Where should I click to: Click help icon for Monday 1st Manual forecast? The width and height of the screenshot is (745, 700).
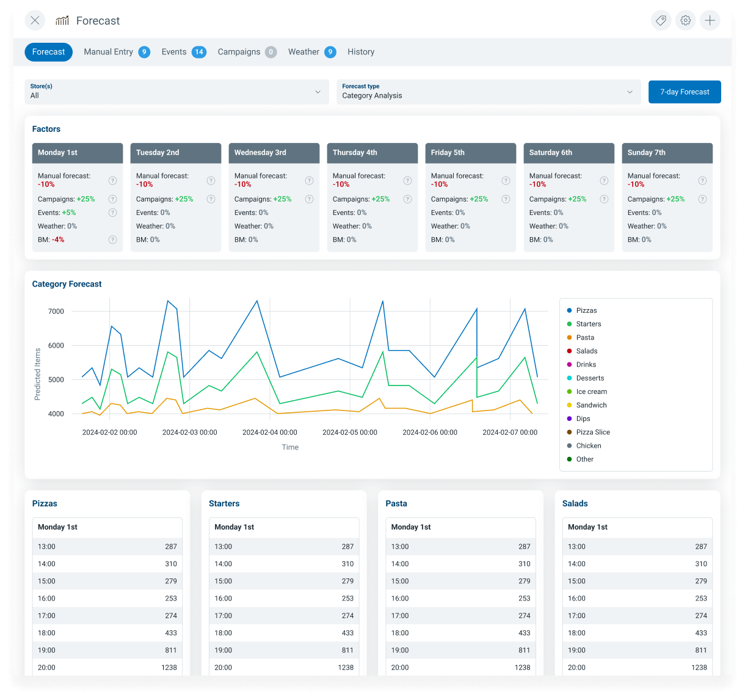pos(113,180)
